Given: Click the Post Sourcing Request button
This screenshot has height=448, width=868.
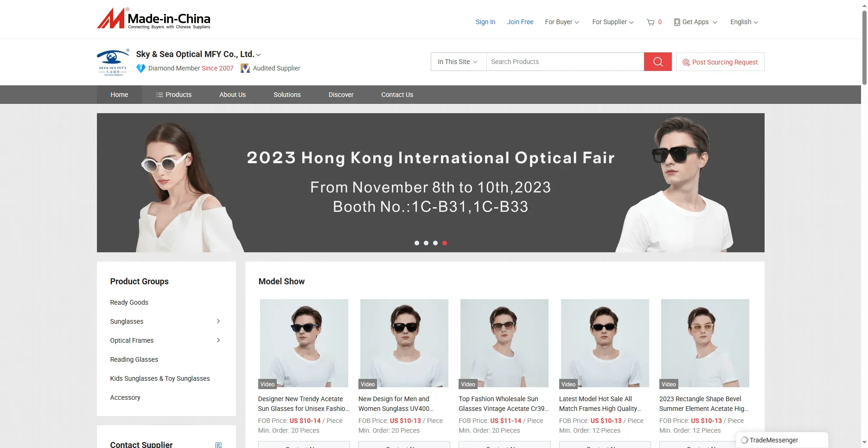Looking at the screenshot, I should (x=720, y=62).
